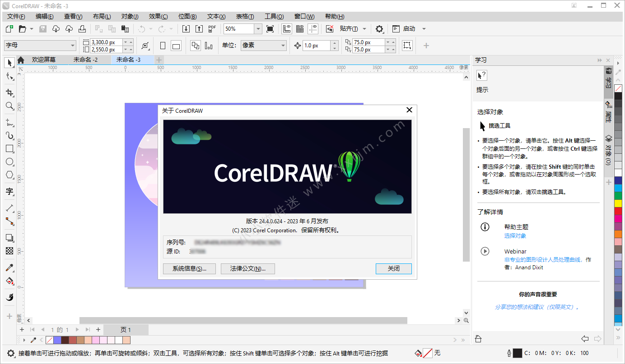Open the 效果(C) menu
This screenshot has height=364, width=625.
pos(158,17)
